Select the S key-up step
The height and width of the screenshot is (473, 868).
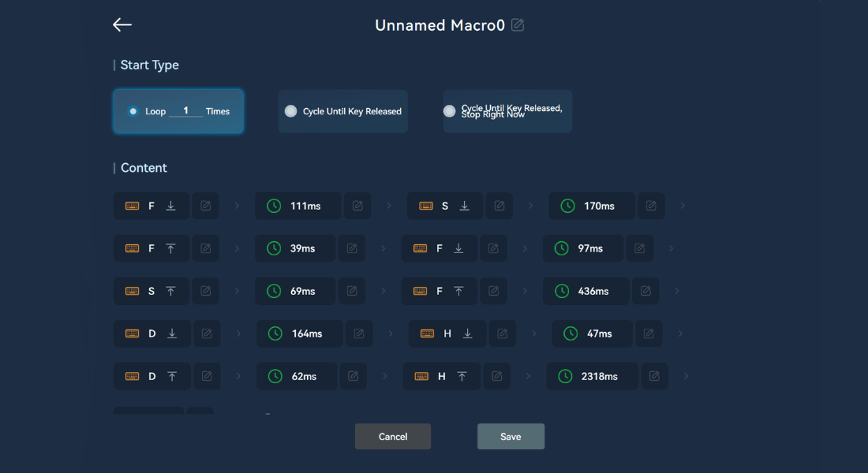pos(152,291)
